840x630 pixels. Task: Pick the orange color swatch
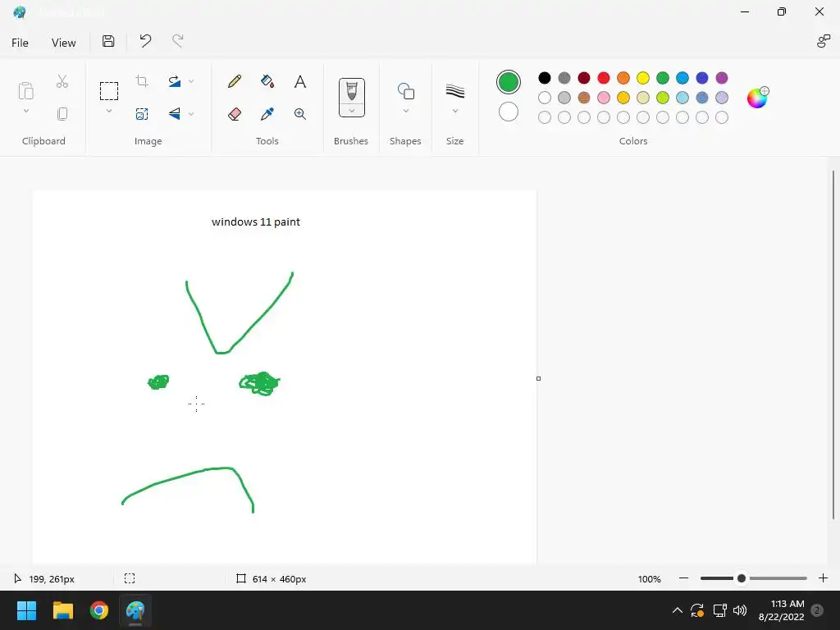[623, 78]
